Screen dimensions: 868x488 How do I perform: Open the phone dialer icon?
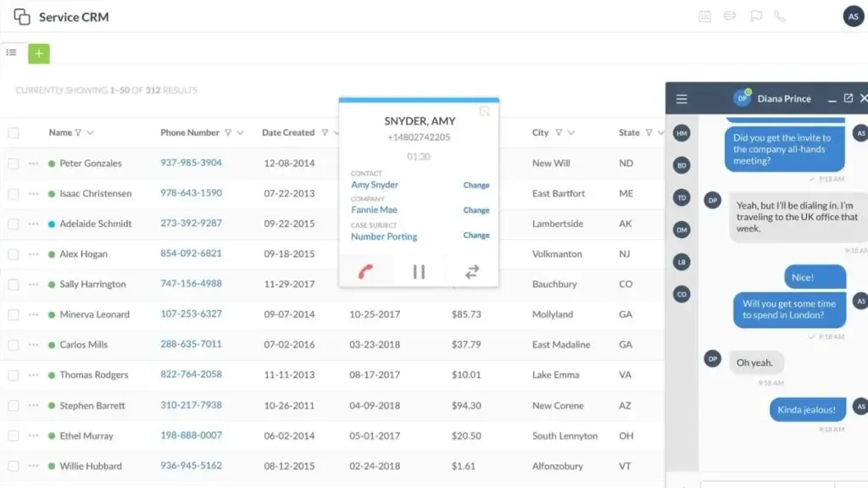coord(781,16)
